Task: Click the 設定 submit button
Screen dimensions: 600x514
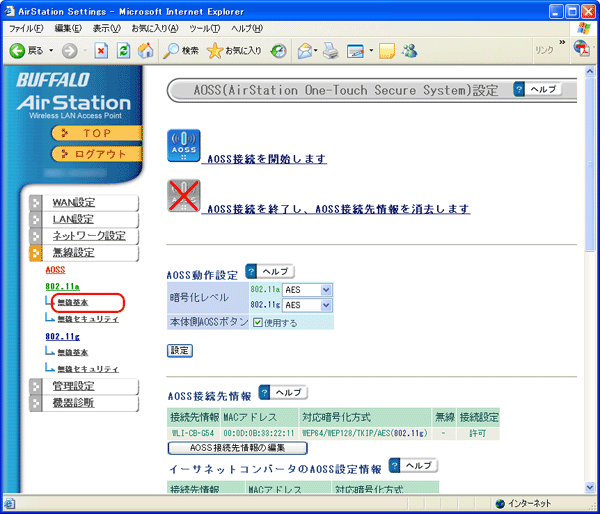Action: [179, 351]
